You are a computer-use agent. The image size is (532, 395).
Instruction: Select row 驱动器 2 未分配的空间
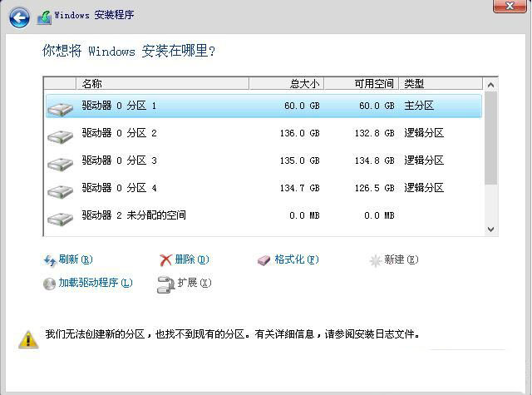[264, 216]
